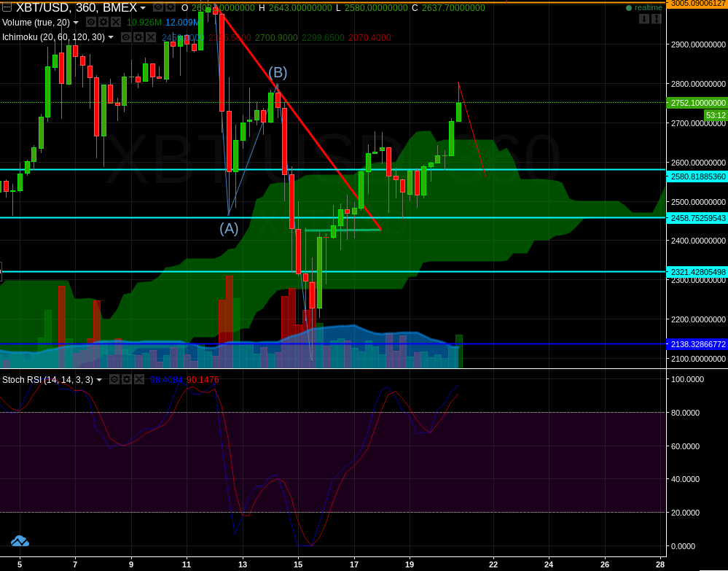Click the Stoch RSI K value 98.4084
Viewport: 728px width, 571px height.
point(167,380)
